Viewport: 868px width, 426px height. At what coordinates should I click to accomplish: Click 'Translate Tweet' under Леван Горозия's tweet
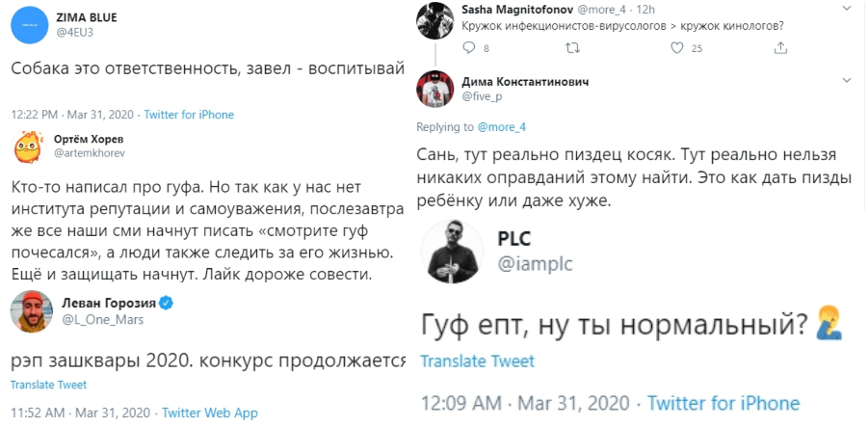48,385
